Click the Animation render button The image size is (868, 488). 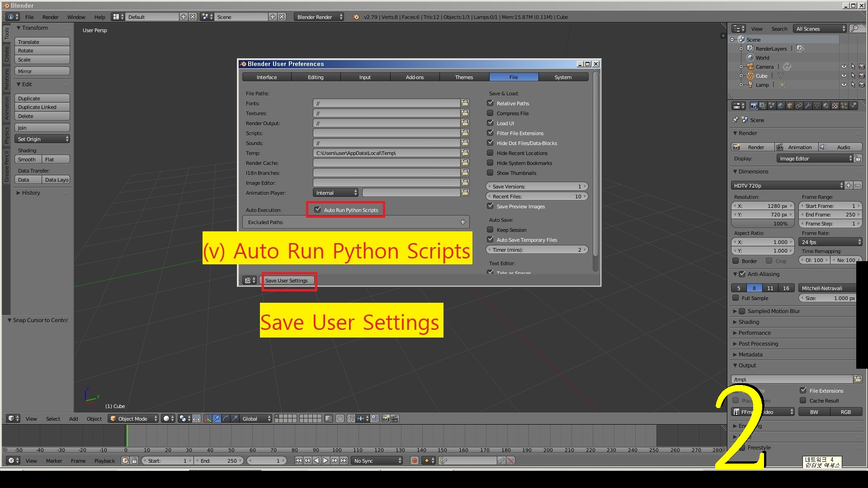pos(797,147)
